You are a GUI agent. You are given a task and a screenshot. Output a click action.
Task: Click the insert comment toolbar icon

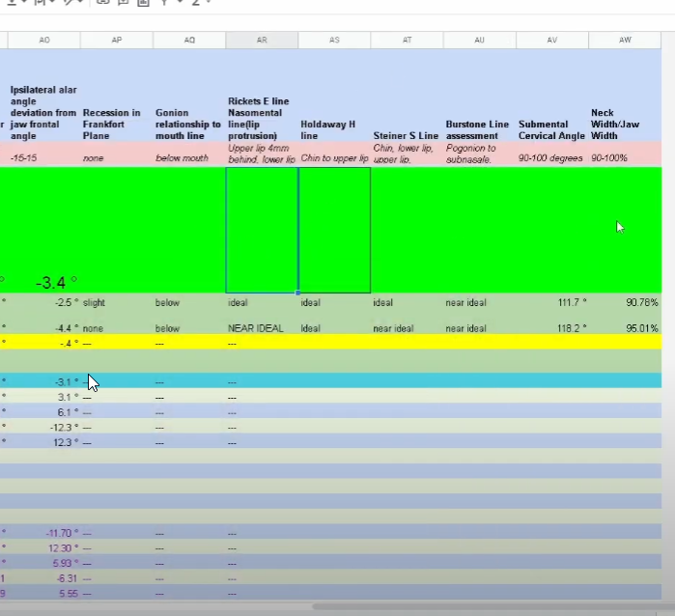(x=123, y=2)
